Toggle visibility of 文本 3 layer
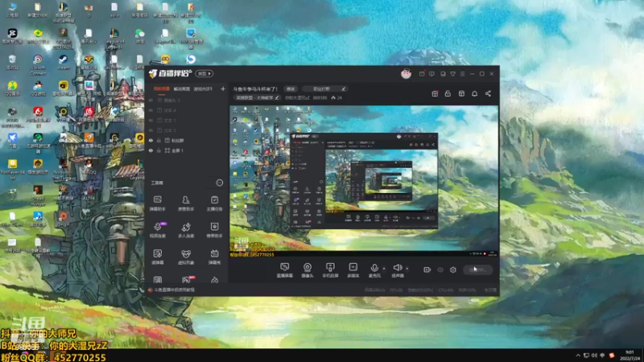 (151, 130)
